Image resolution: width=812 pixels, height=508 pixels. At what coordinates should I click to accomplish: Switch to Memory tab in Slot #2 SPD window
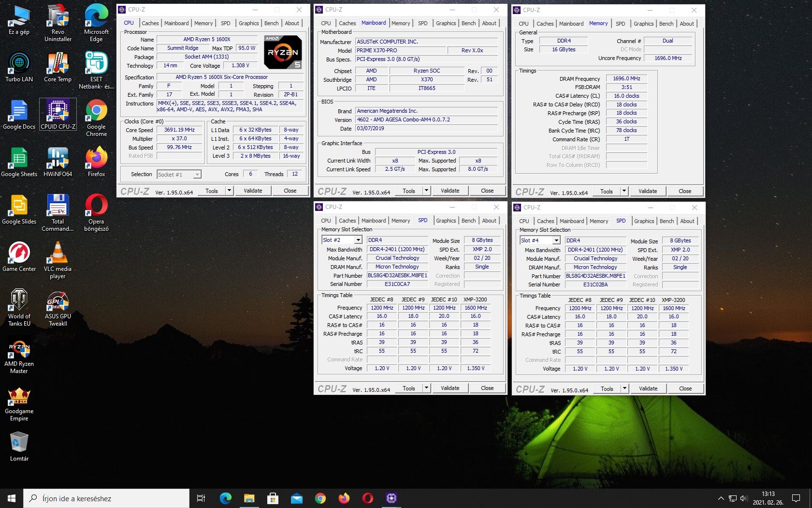(x=401, y=221)
